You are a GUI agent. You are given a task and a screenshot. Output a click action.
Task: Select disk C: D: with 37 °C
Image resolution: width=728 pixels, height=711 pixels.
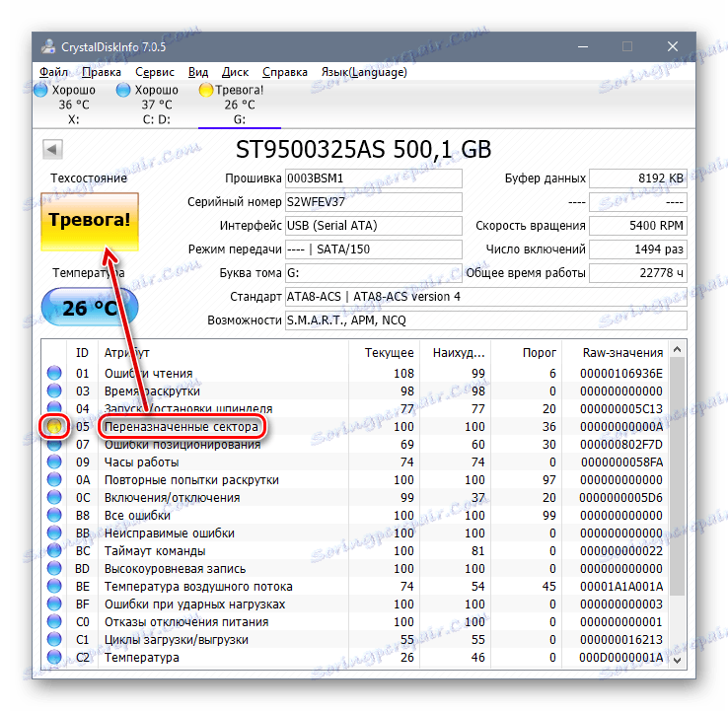157,105
